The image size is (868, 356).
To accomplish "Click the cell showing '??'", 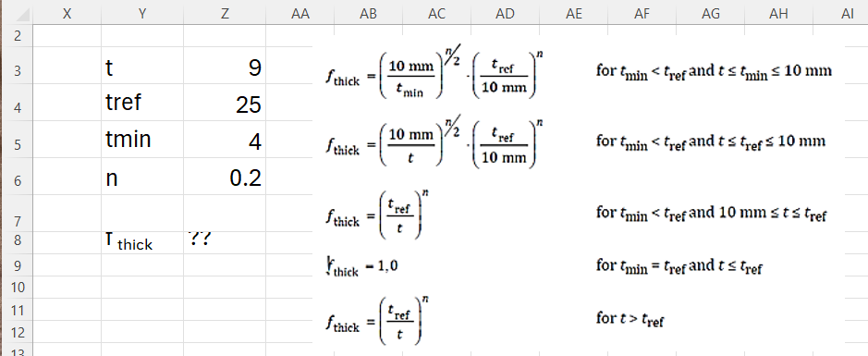I will tap(225, 242).
